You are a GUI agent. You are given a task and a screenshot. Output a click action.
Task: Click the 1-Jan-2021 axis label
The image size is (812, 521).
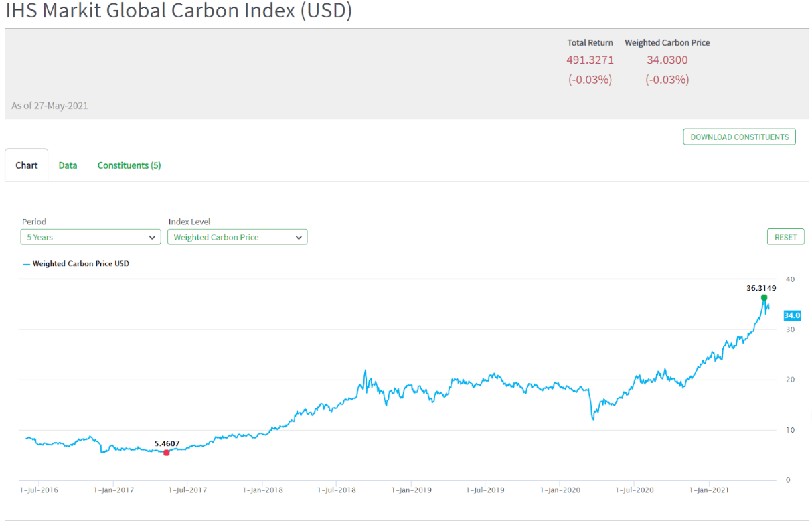coord(709,490)
